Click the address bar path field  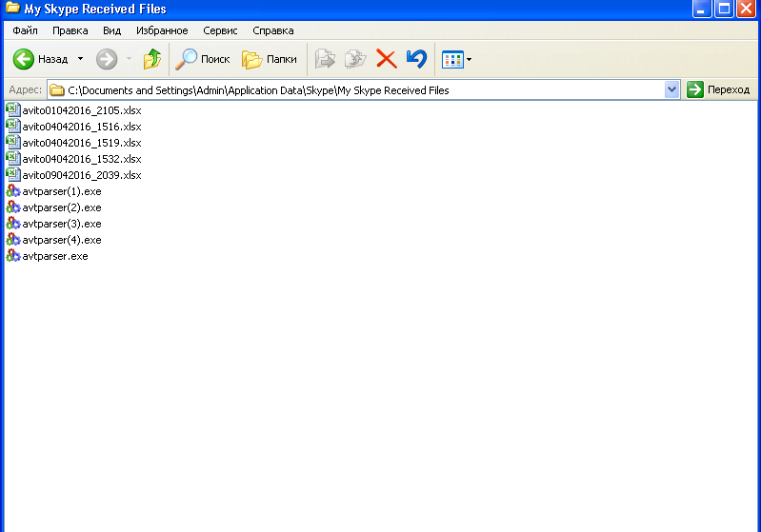pos(364,90)
